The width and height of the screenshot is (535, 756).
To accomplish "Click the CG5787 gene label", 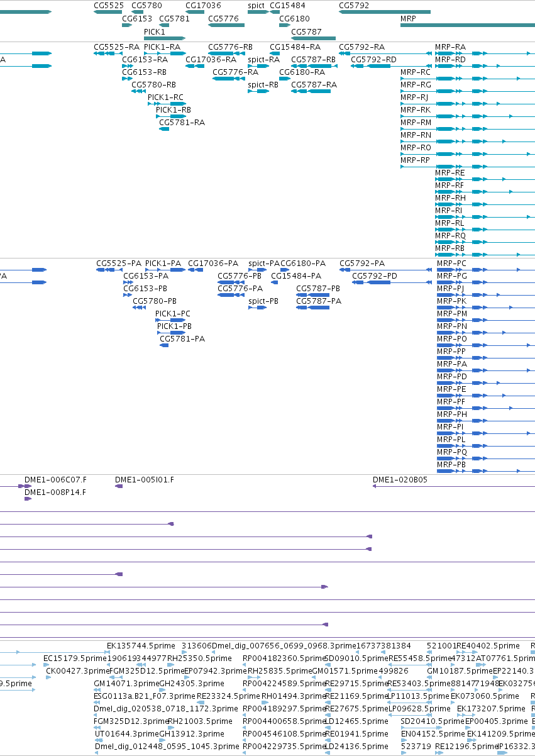I will [x=306, y=31].
